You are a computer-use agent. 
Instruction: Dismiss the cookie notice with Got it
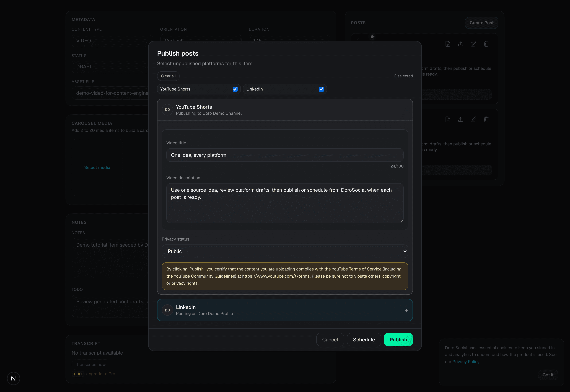(548, 375)
